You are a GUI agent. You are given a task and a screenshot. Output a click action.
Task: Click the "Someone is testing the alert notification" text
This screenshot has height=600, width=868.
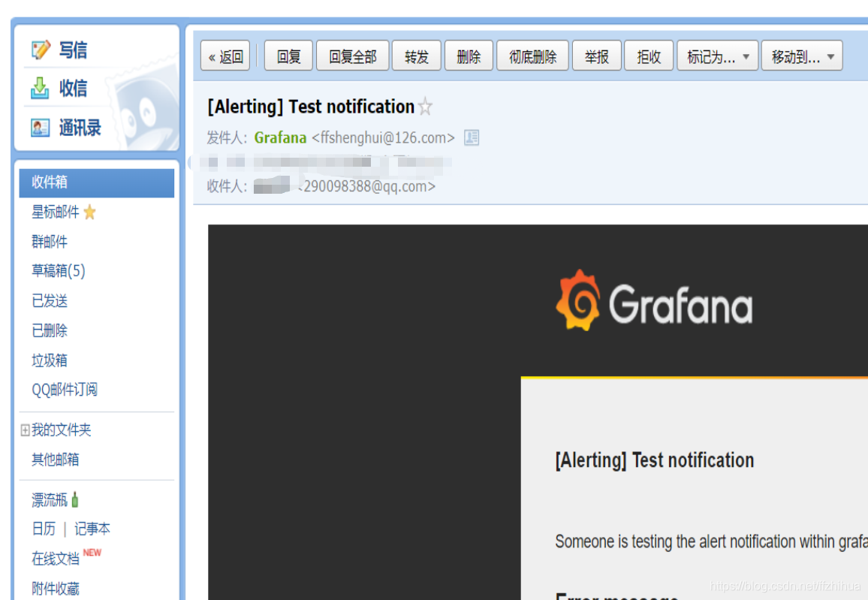[711, 541]
